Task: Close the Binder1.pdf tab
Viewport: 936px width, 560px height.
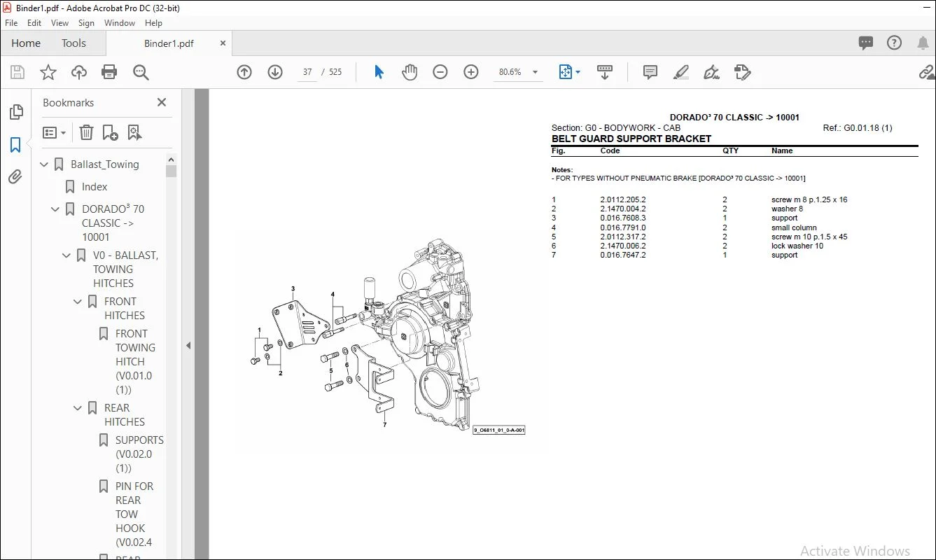Action: pyautogui.click(x=223, y=43)
